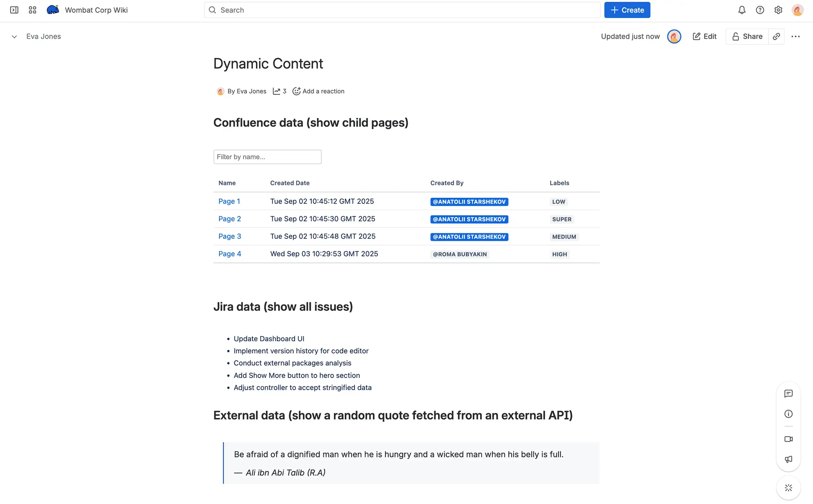Open the more actions ellipsis menu

795,36
